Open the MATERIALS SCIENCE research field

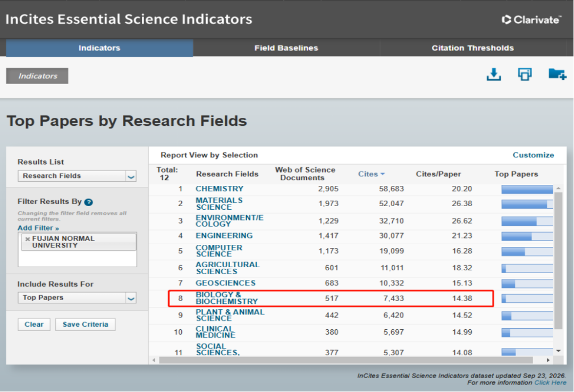click(x=219, y=204)
